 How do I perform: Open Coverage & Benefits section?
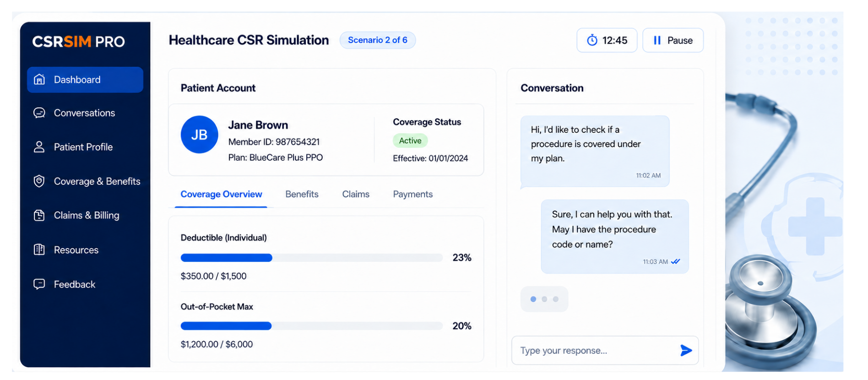point(85,181)
